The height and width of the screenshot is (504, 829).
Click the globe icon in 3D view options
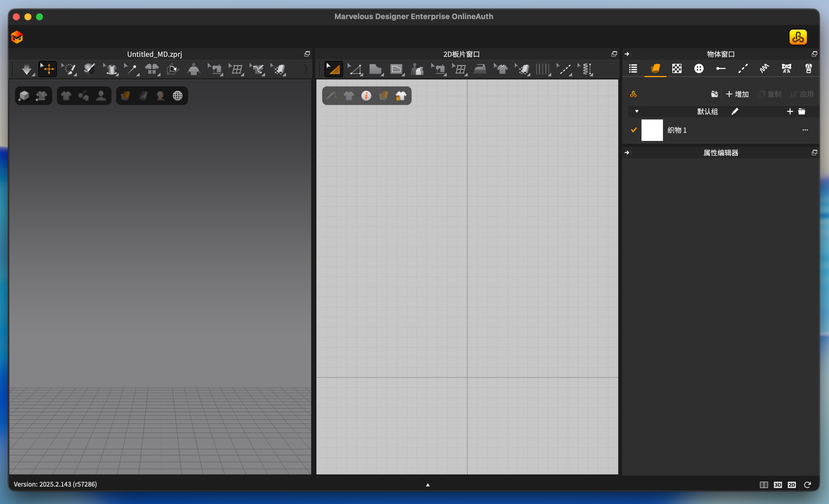178,96
